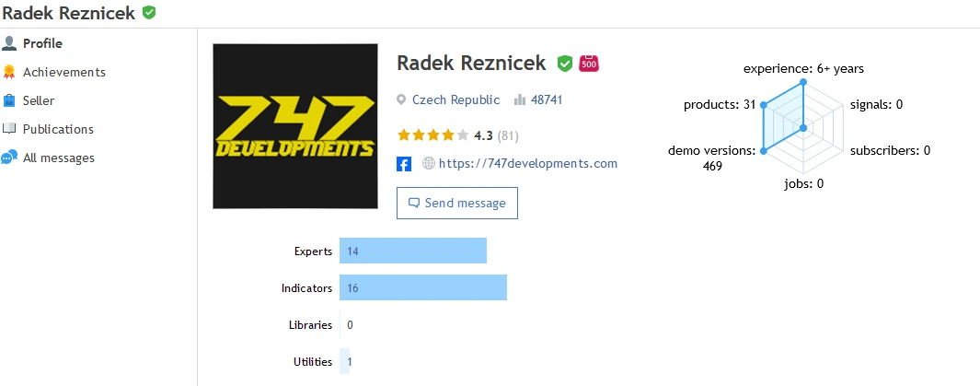Open Publications in the sidebar
This screenshot has width=980, height=386.
point(58,129)
